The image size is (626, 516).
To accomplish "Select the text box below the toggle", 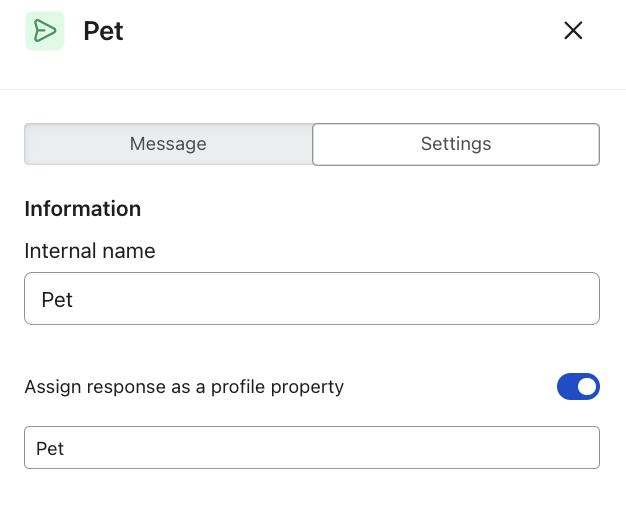I will point(312,448).
